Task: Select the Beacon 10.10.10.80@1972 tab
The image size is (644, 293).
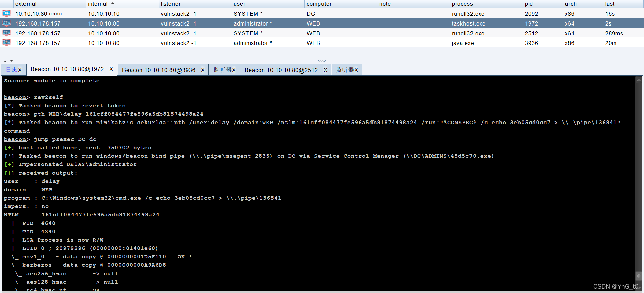Action: (67, 69)
